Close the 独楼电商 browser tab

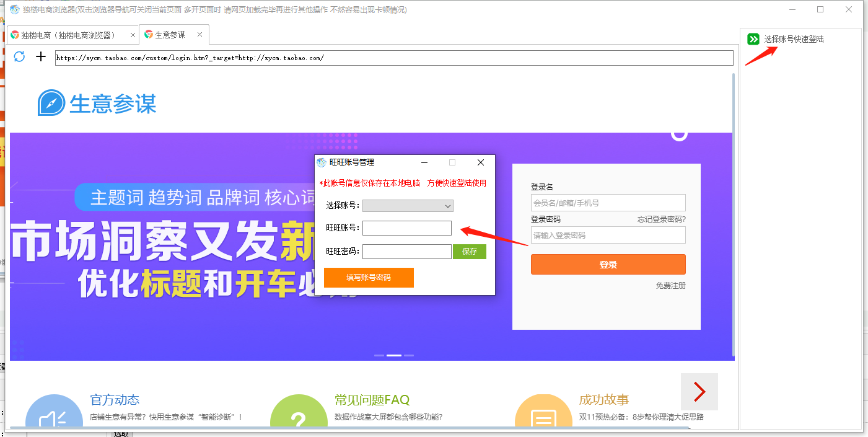132,35
